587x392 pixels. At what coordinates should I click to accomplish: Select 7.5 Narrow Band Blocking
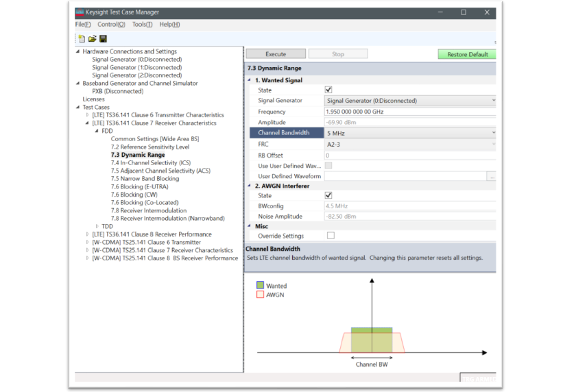(x=145, y=178)
